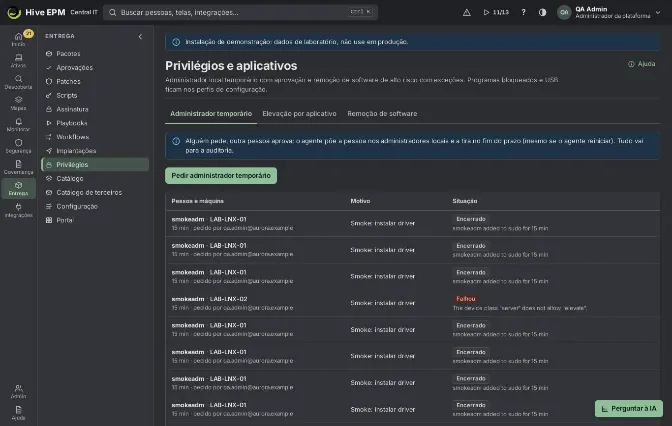The image size is (672, 426).
Task: Open Playbooks in the Entrega menu
Action: [x=95, y=123]
